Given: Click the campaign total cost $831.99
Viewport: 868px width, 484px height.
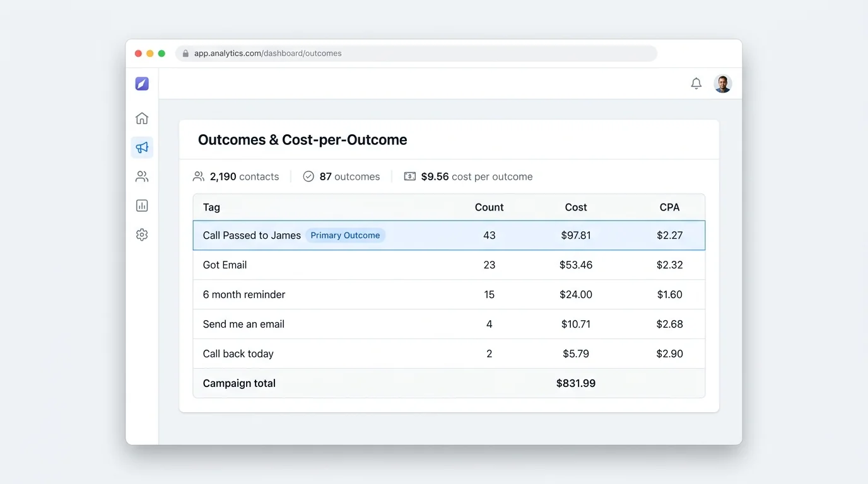Looking at the screenshot, I should click(576, 383).
